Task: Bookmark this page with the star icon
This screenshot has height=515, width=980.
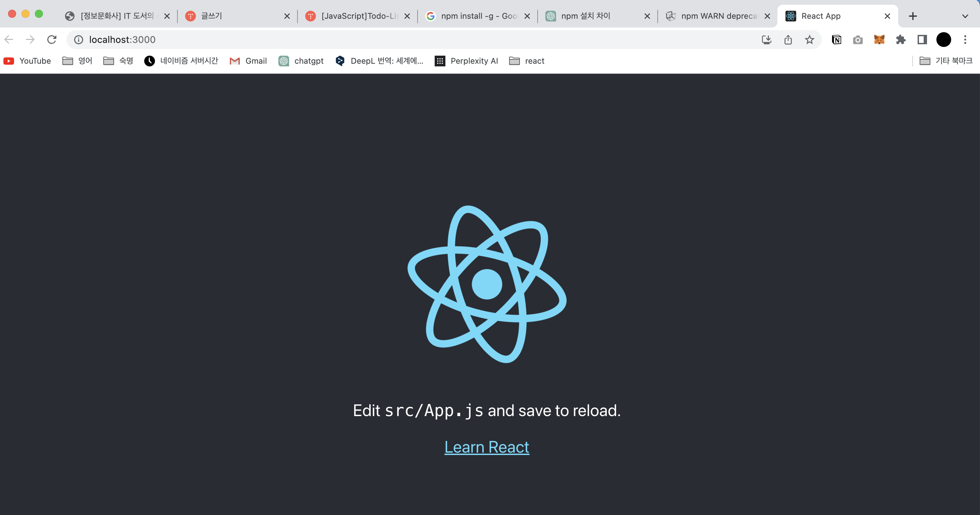Action: click(809, 40)
